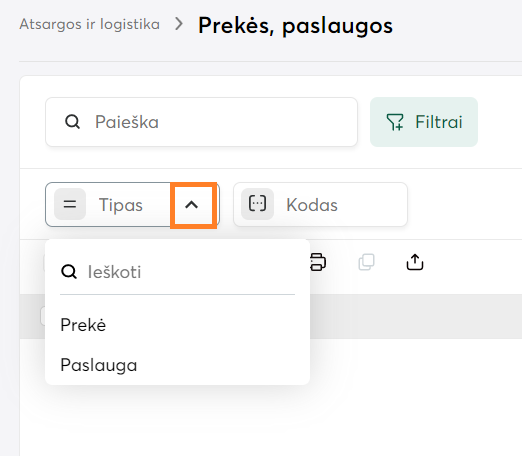The height and width of the screenshot is (456, 522).
Task: Click the brackets operator icon beside Kodas
Action: pos(257,204)
